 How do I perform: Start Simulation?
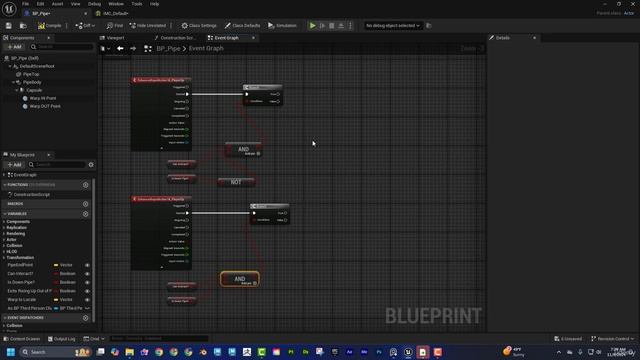pos(282,26)
